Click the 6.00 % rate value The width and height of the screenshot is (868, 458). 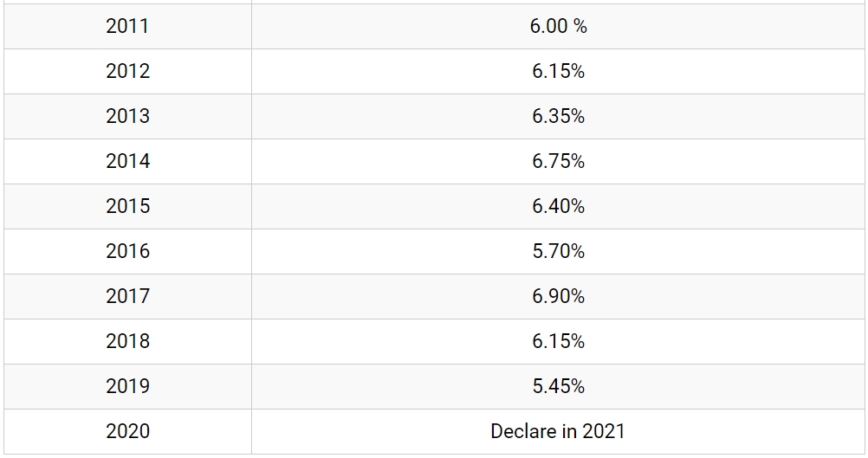tap(558, 27)
